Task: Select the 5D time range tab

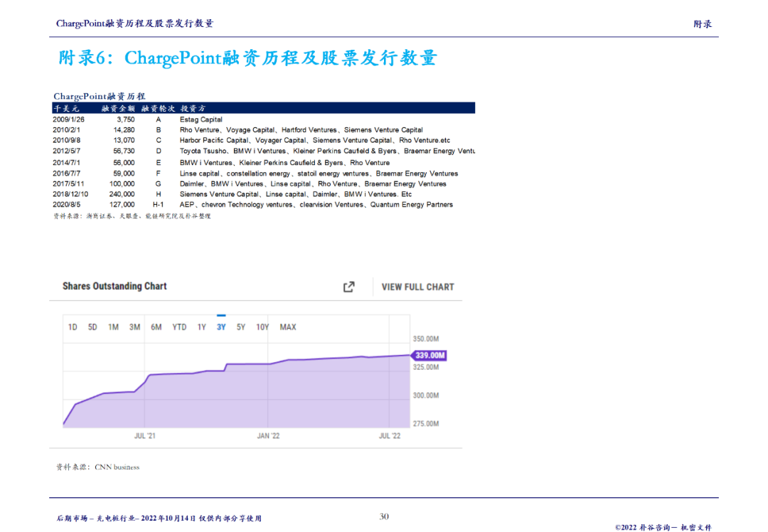Action: coord(92,326)
